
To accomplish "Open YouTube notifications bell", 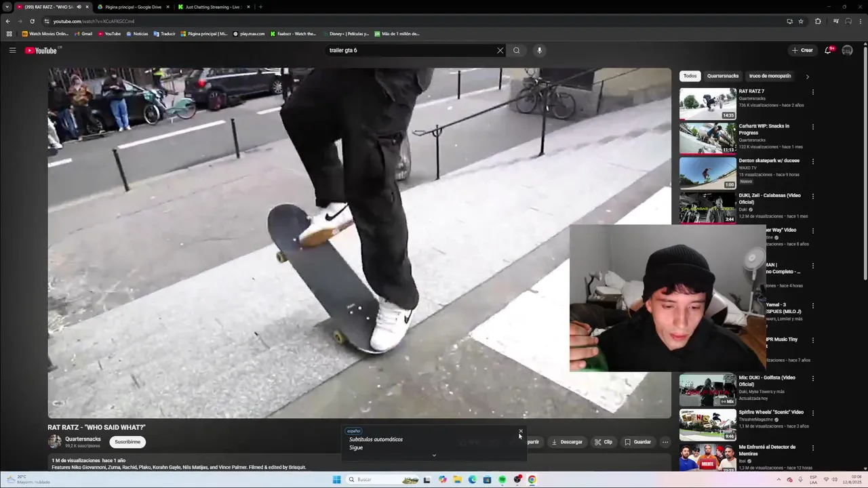I will tap(829, 50).
